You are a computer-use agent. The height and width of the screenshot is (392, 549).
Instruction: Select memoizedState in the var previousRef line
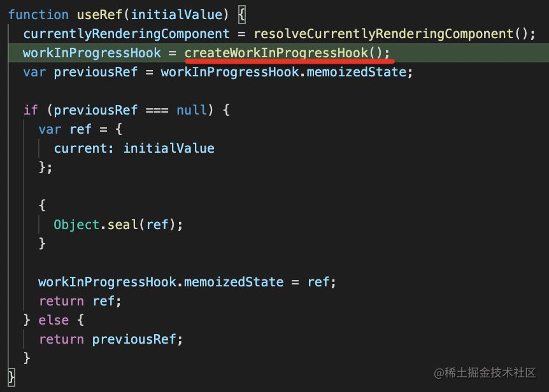(357, 72)
